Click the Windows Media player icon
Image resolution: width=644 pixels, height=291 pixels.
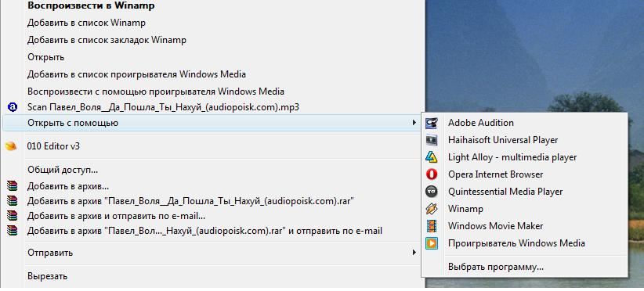coord(432,243)
